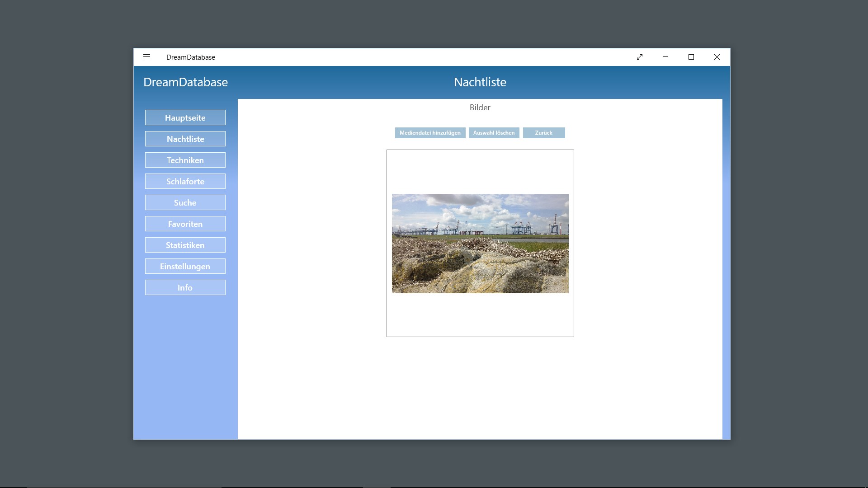Image resolution: width=868 pixels, height=488 pixels.
Task: Go back with the Zurück button
Action: point(543,133)
